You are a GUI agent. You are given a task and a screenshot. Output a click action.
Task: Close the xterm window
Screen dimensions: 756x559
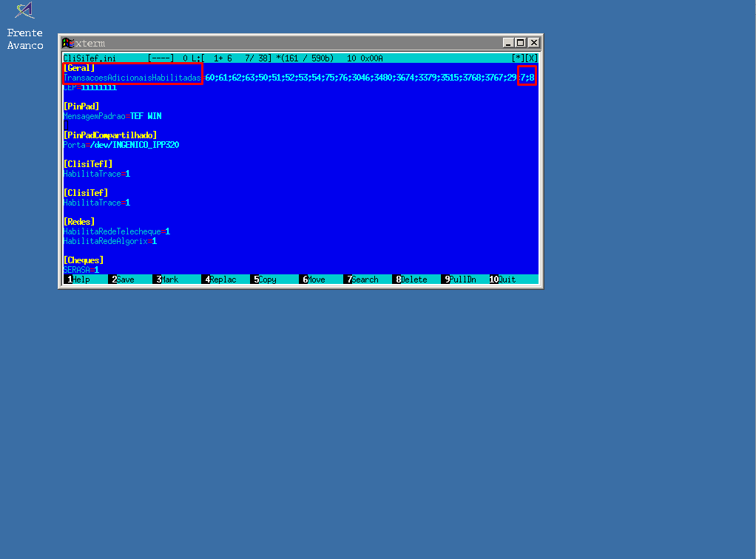point(534,43)
